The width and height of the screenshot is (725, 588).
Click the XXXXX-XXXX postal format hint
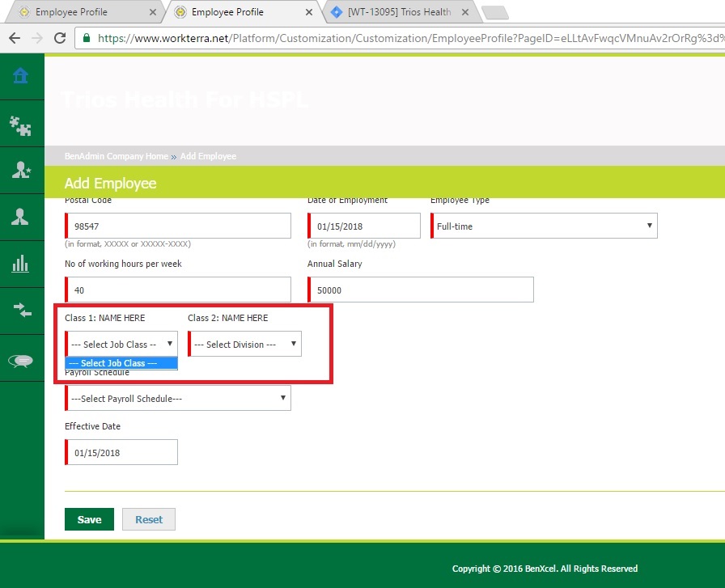click(128, 243)
